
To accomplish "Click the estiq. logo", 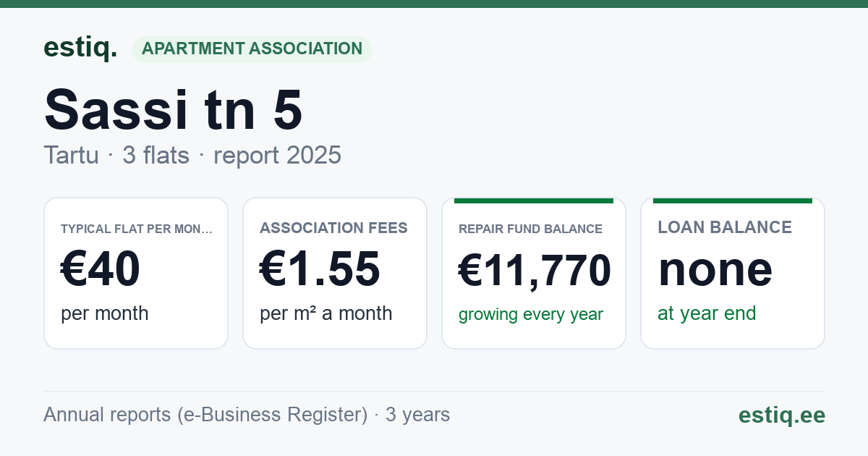I will pyautogui.click(x=80, y=48).
